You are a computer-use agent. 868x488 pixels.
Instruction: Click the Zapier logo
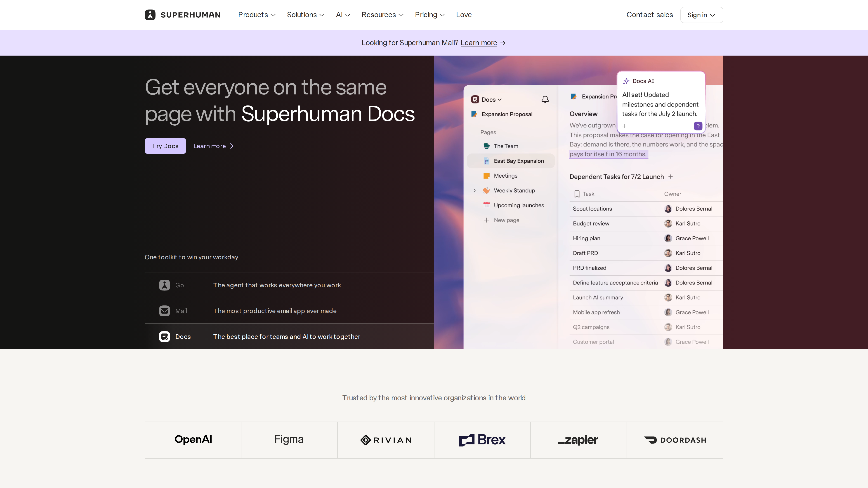[578, 440]
